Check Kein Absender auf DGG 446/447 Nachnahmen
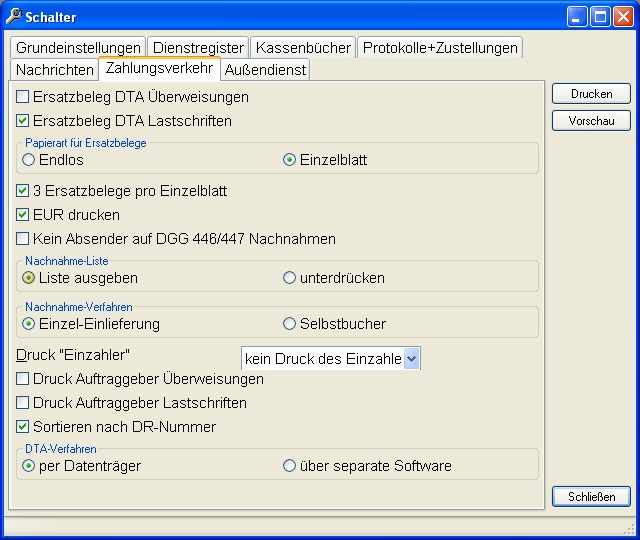The image size is (640, 540). tap(22, 239)
